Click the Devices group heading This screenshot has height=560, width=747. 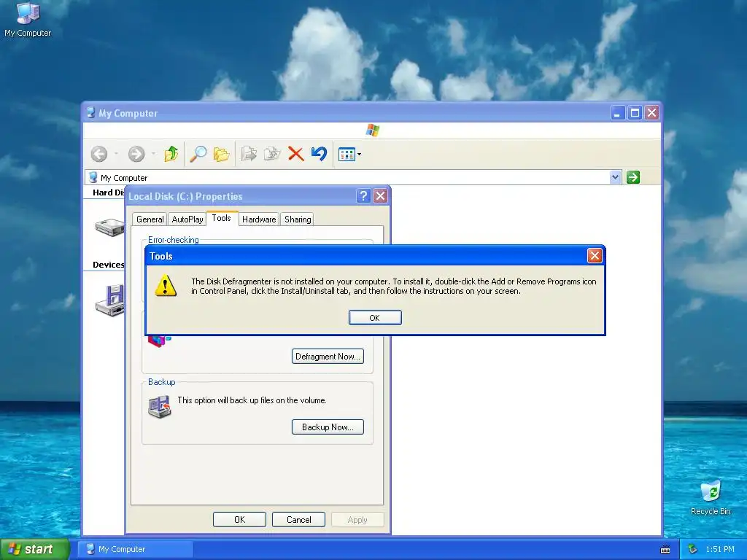[x=109, y=265]
